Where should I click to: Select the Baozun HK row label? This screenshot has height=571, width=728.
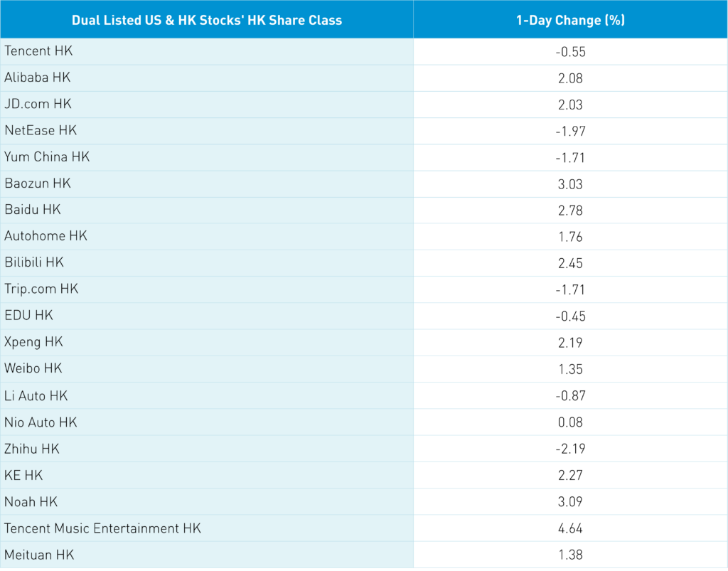click(x=38, y=183)
